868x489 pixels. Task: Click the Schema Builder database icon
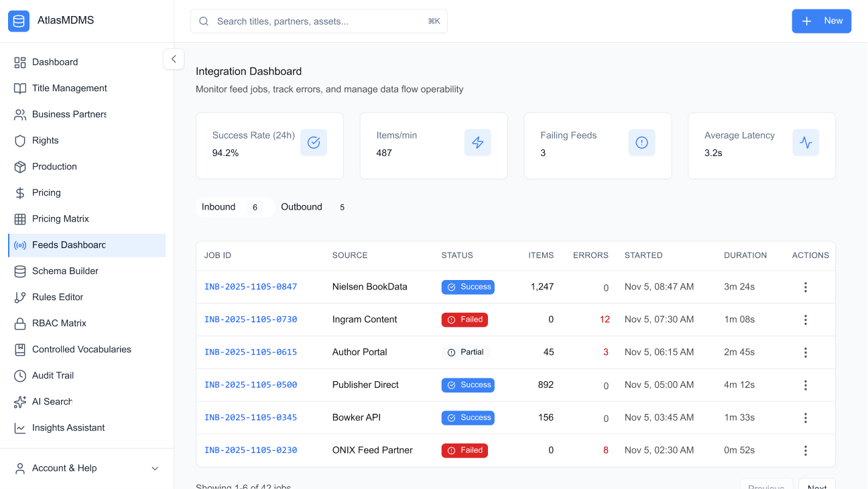(20, 271)
